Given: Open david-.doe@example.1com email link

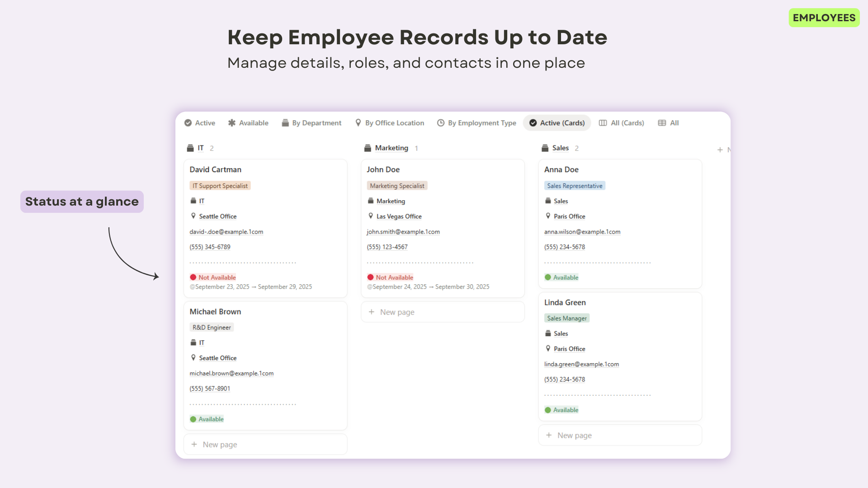Looking at the screenshot, I should click(226, 232).
